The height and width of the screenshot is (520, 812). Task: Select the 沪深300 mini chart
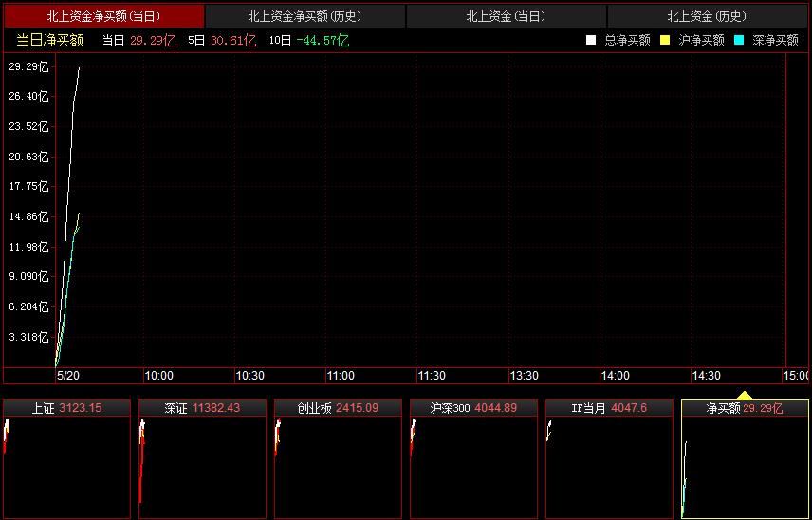(x=473, y=459)
